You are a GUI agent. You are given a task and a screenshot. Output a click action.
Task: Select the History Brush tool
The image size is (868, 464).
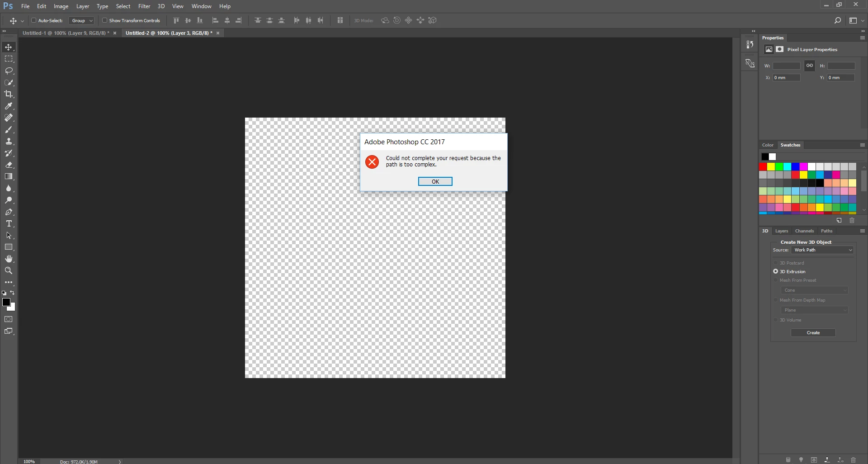point(9,153)
